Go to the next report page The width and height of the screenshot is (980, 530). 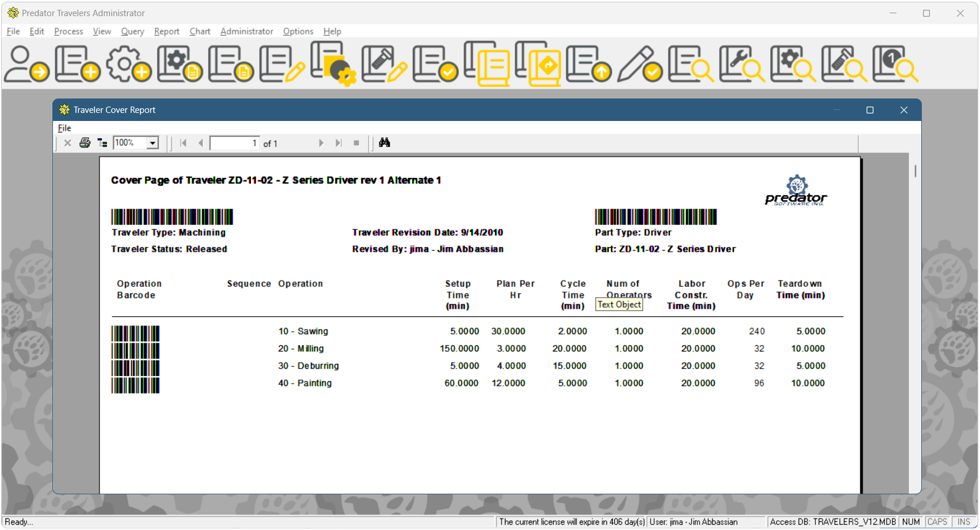[x=321, y=143]
